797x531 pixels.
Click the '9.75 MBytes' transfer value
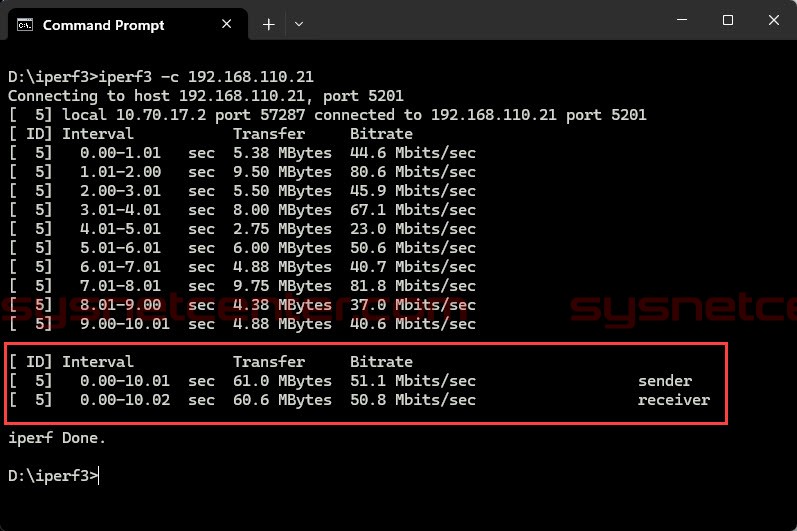coord(282,286)
